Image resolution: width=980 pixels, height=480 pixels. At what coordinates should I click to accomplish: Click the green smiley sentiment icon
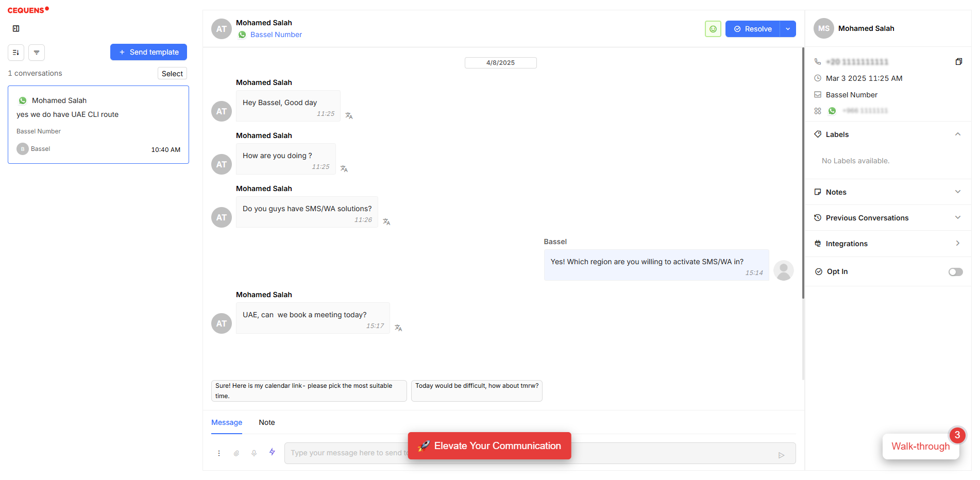pyautogui.click(x=713, y=29)
